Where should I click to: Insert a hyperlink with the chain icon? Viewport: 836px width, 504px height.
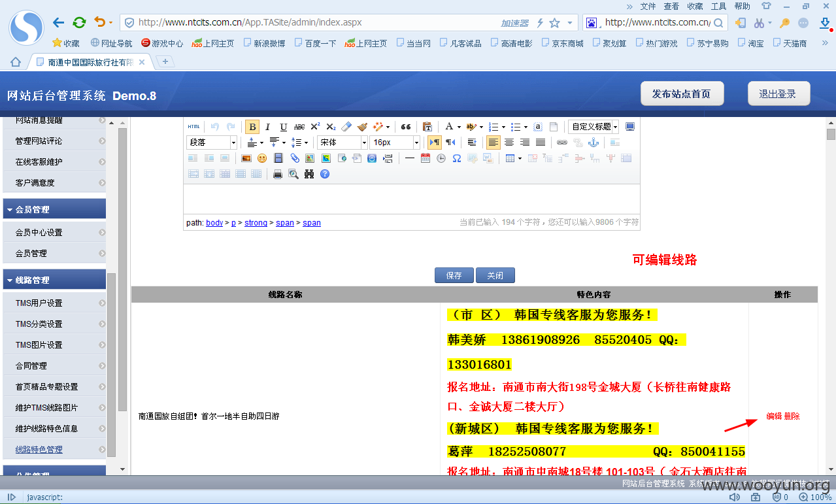point(562,143)
